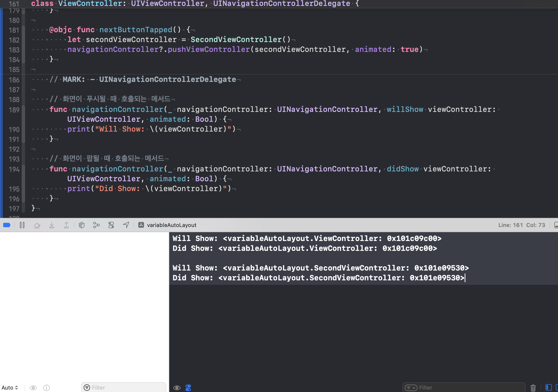The height and width of the screenshot is (392, 558).
Task: Click the Step Into debug icon
Action: coord(52,225)
